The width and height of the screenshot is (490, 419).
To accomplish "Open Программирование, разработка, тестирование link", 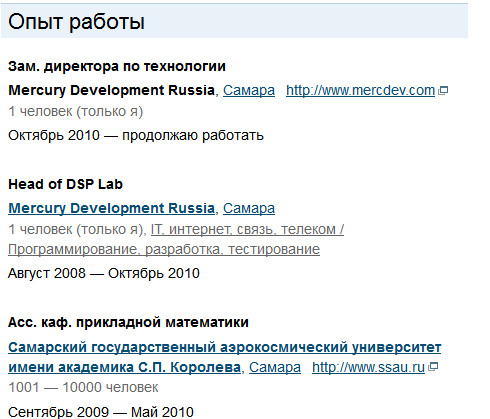I will coord(164,249).
